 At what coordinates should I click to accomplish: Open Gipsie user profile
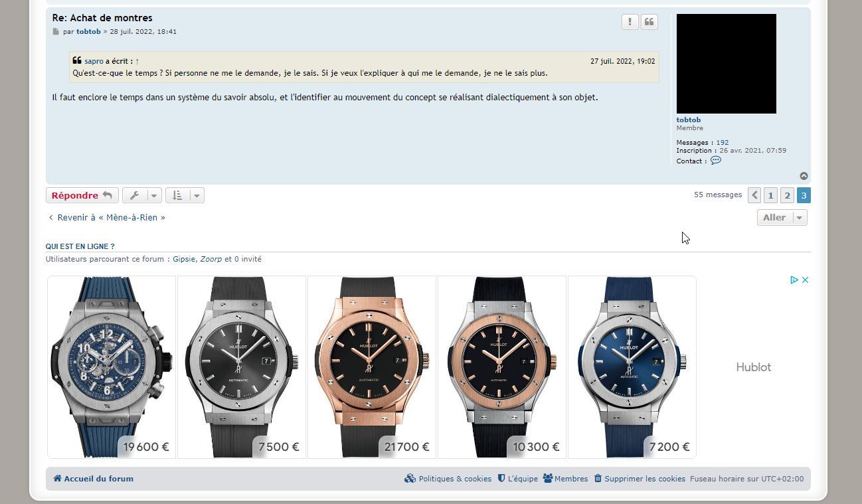(184, 259)
